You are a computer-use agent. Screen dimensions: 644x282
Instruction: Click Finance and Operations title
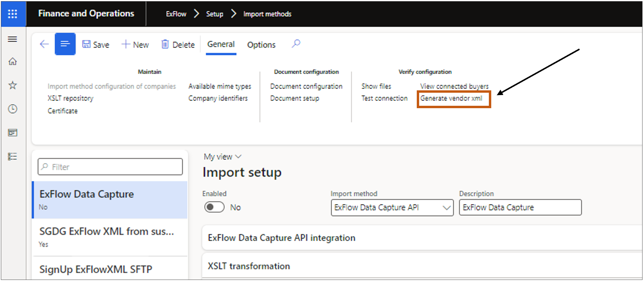pos(86,13)
